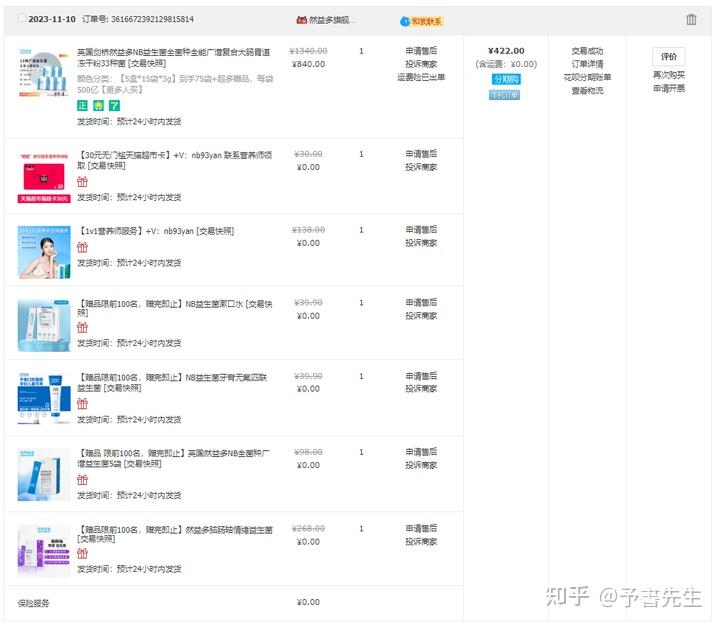
Task: Click 运费险已出单 freight insurance link
Action: tap(421, 77)
